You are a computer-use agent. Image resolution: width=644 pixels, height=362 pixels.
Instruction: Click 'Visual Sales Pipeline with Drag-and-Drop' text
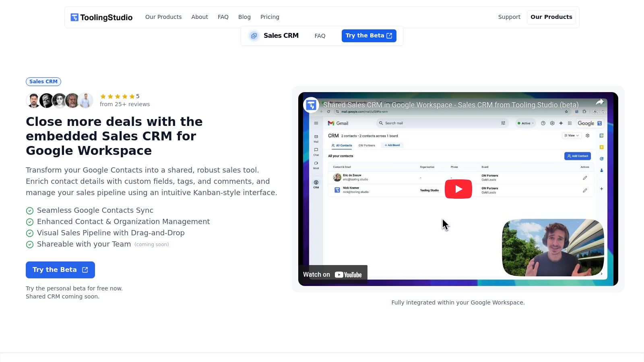[x=111, y=233]
